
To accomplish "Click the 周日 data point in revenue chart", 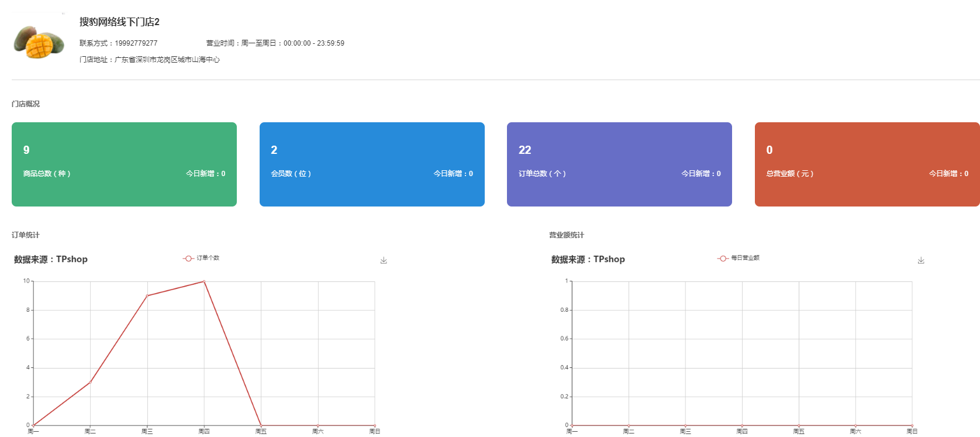I will (912, 425).
